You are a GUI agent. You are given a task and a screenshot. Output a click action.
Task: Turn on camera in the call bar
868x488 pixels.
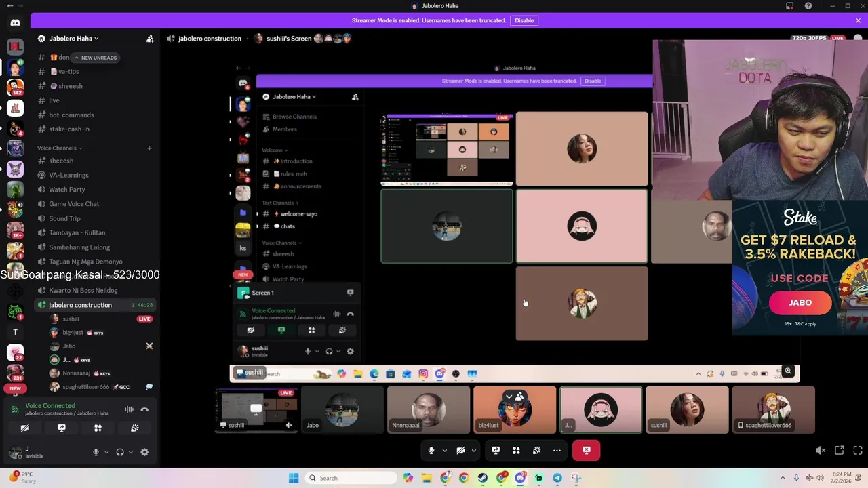point(460,450)
